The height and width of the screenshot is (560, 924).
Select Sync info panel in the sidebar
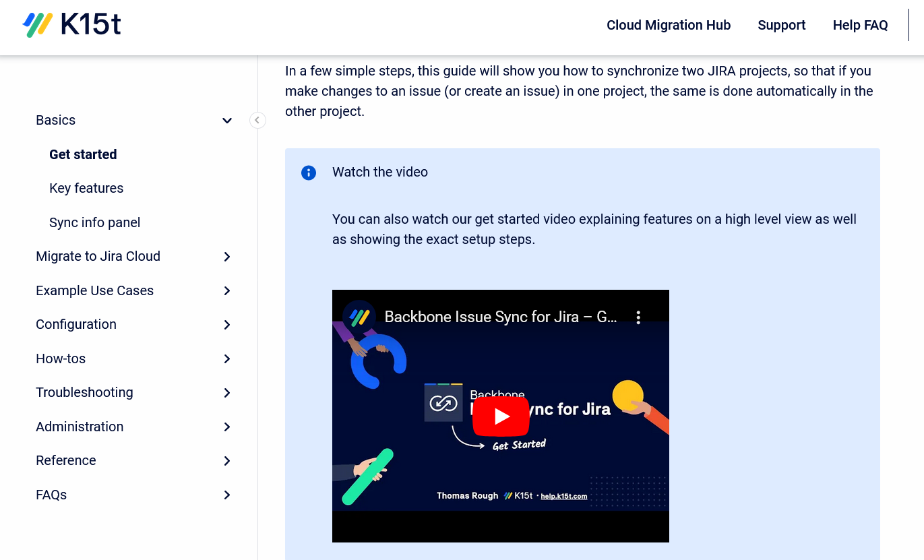pos(94,222)
